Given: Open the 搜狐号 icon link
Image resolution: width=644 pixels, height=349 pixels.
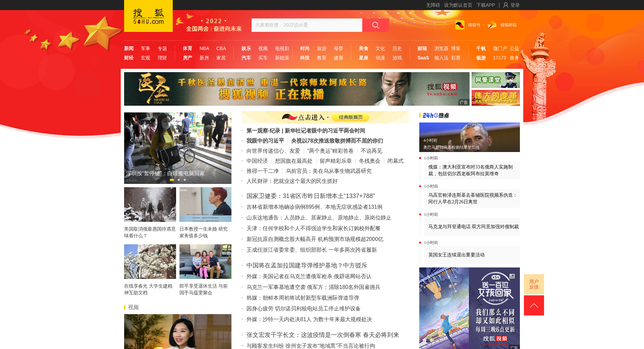Looking at the screenshot, I should (460, 25).
